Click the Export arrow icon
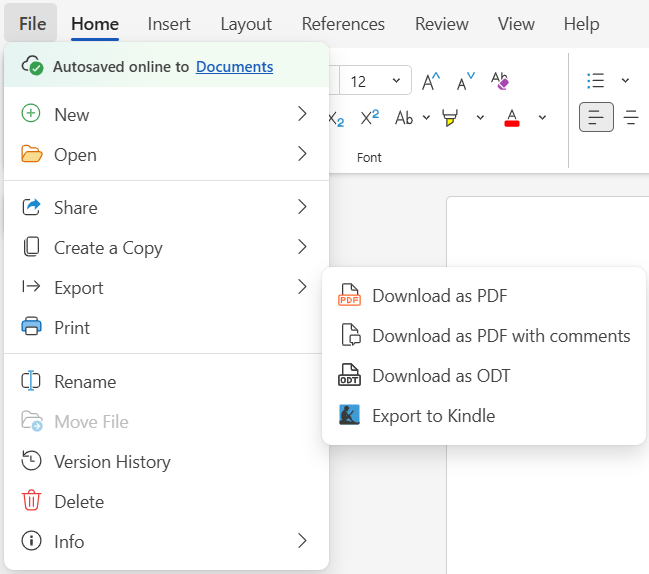The width and height of the screenshot is (649, 574). pyautogui.click(x=31, y=286)
